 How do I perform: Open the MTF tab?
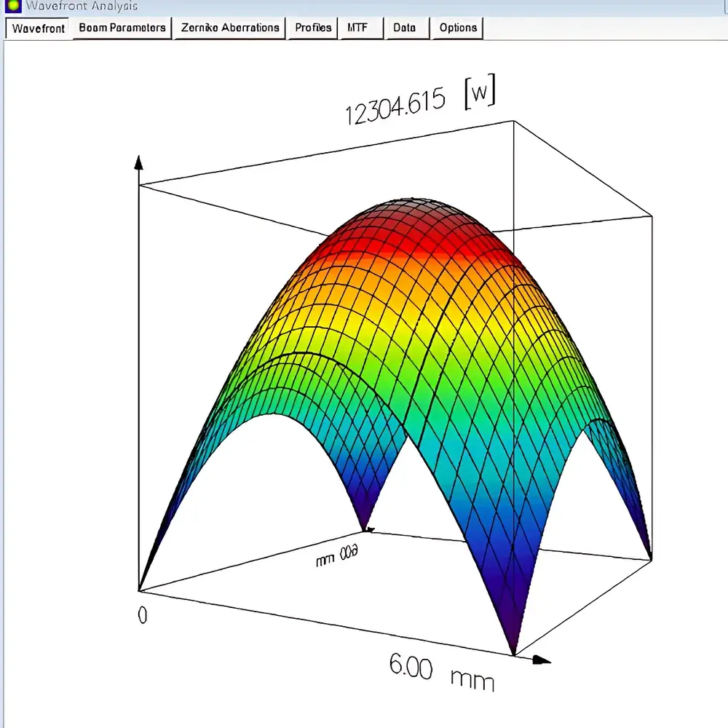(362, 28)
